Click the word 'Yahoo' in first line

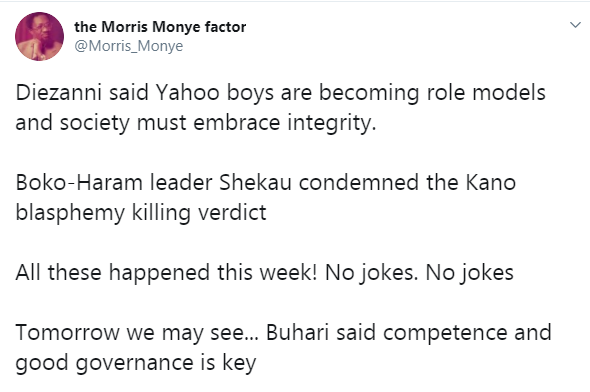[187, 93]
